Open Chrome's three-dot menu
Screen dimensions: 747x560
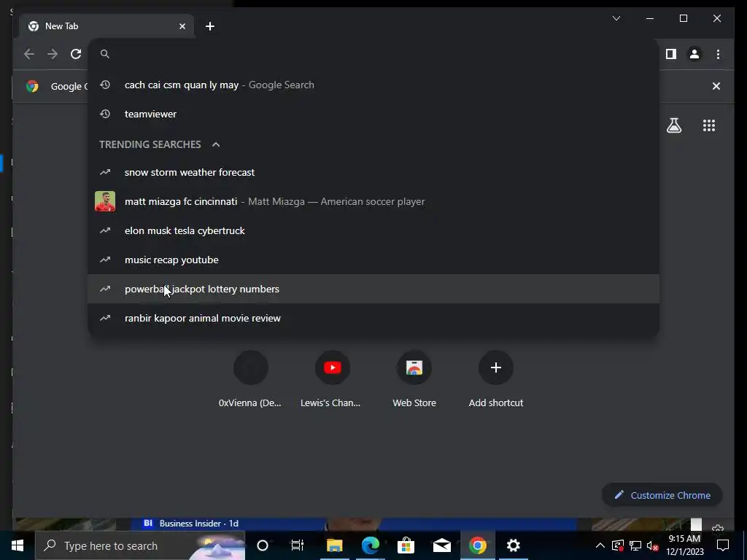718,54
